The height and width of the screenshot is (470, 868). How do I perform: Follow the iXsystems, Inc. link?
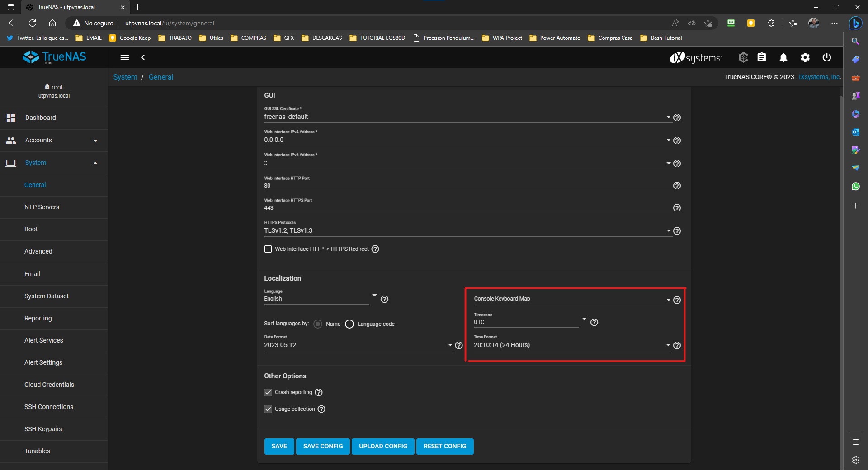tap(820, 77)
